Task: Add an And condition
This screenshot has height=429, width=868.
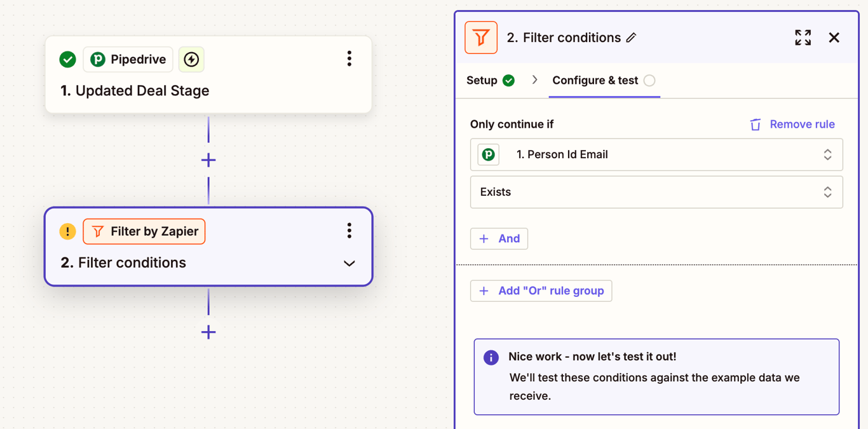Action: (x=499, y=239)
